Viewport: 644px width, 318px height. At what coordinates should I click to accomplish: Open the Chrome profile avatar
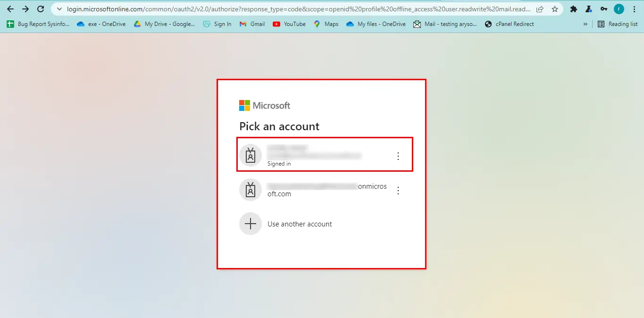click(619, 9)
